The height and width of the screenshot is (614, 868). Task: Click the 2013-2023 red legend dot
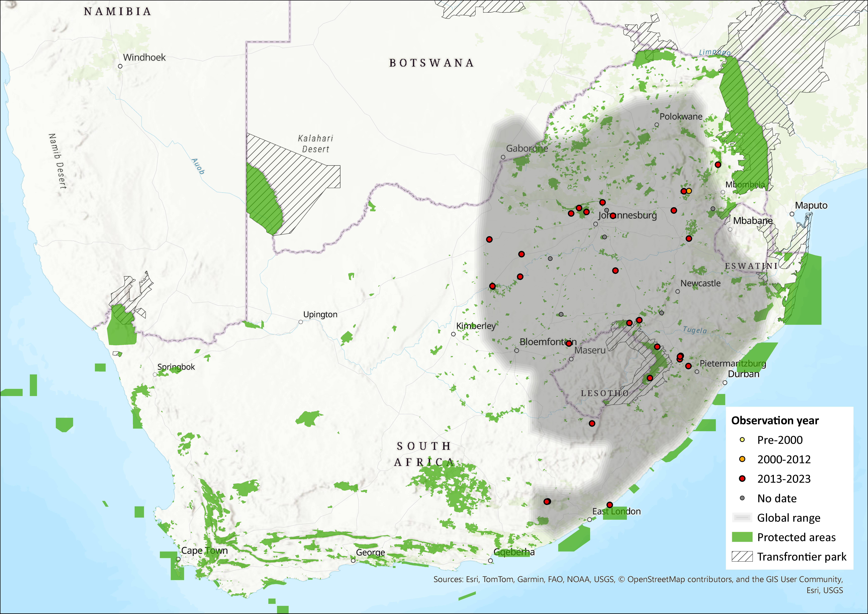point(742,479)
